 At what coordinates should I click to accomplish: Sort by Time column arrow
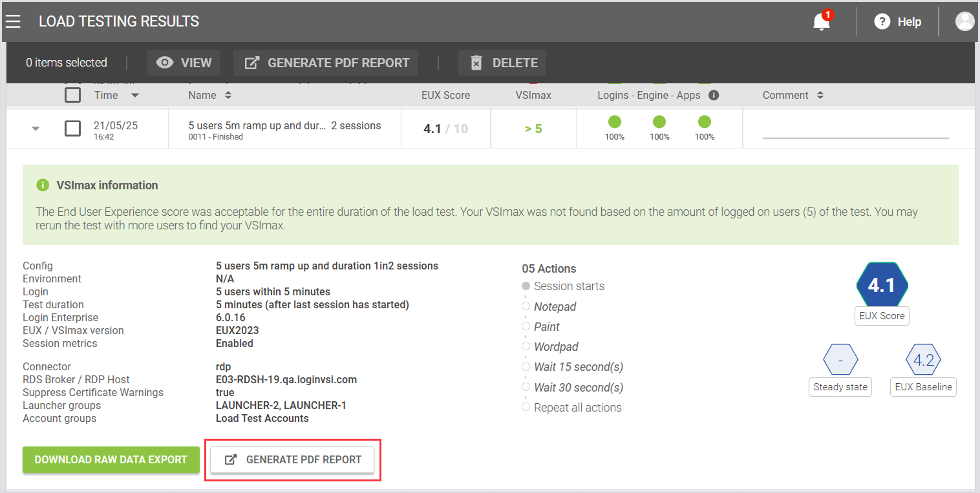point(134,96)
